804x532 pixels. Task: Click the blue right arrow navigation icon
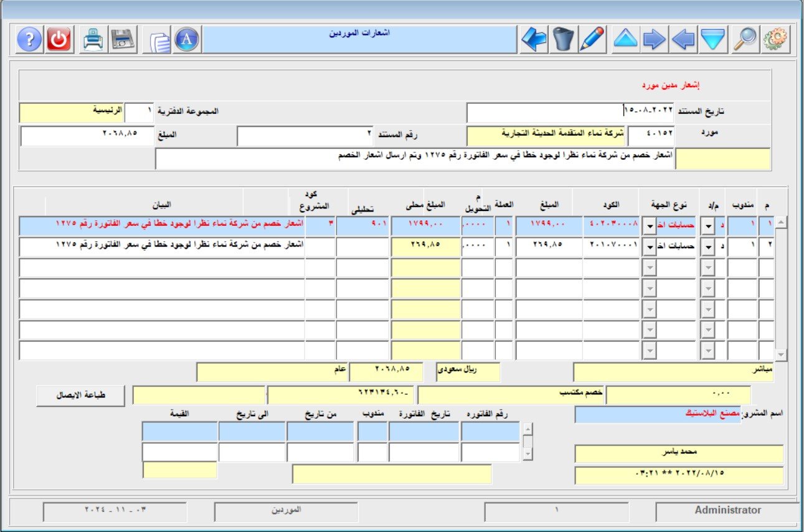654,40
